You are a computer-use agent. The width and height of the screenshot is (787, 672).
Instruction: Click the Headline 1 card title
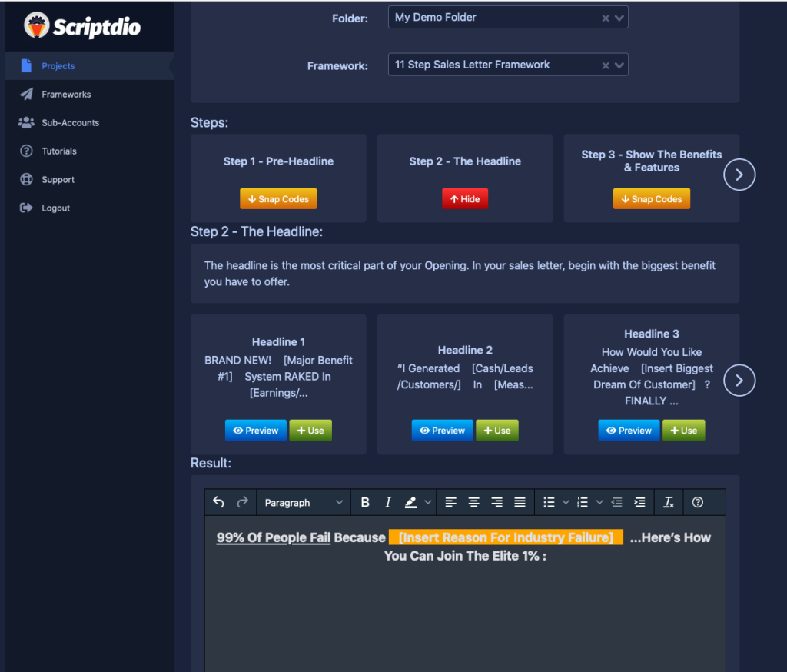pyautogui.click(x=278, y=342)
